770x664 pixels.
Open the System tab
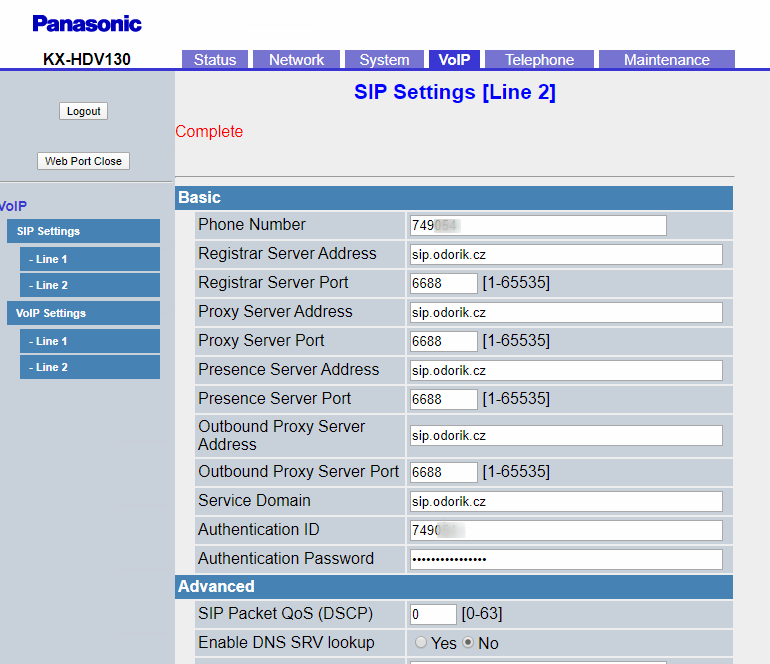pyautogui.click(x=385, y=60)
